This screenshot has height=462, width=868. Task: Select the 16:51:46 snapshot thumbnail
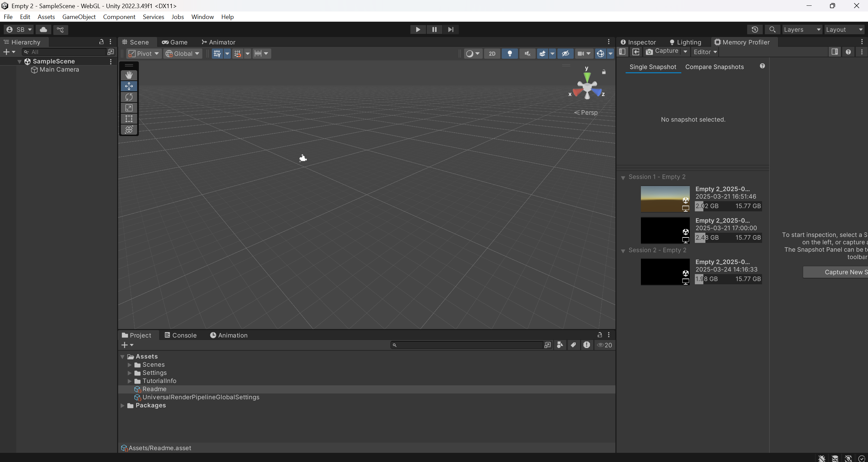665,199
